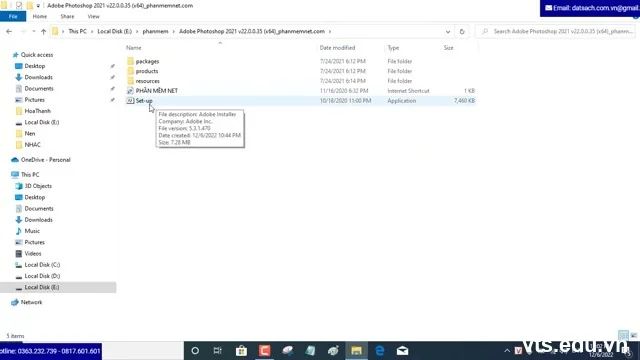The image size is (640, 360).
Task: Open pinned Pictures under Quick access
Action: 34,100
